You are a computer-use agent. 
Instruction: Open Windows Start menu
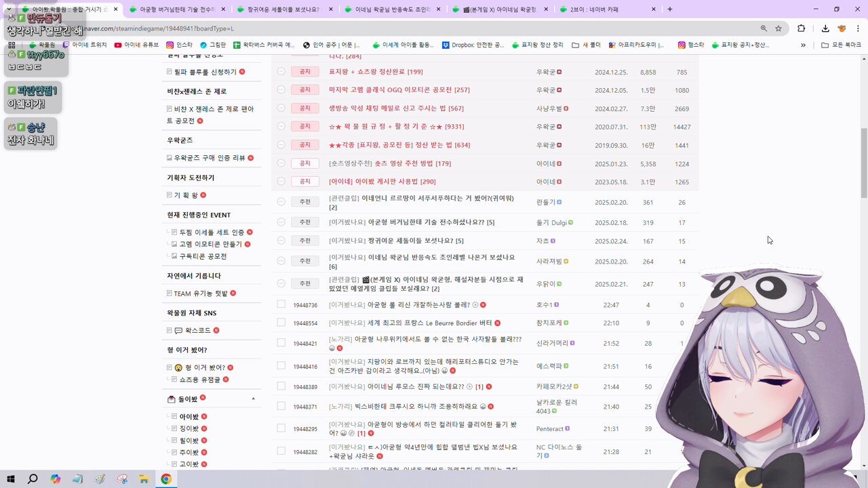click(x=11, y=479)
